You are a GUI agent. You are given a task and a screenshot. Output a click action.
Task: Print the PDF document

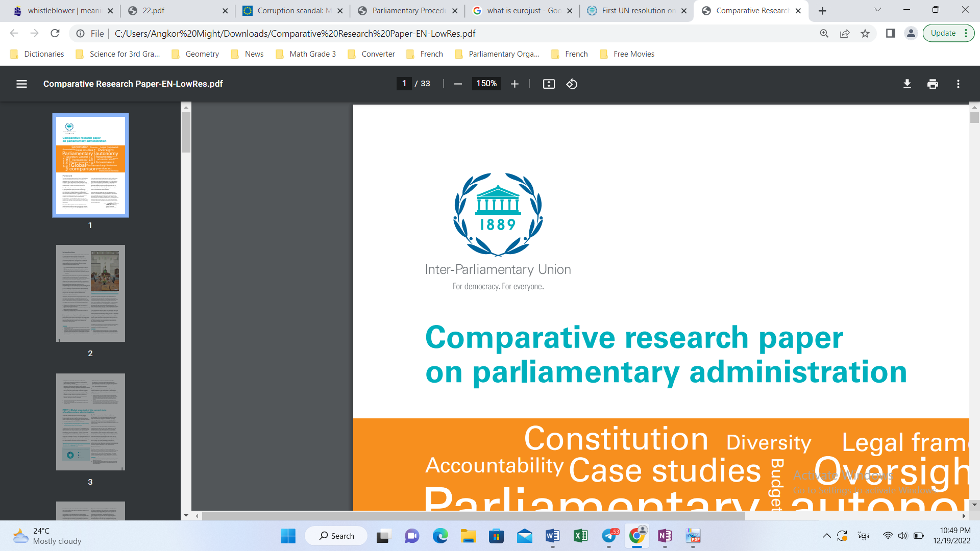933,84
